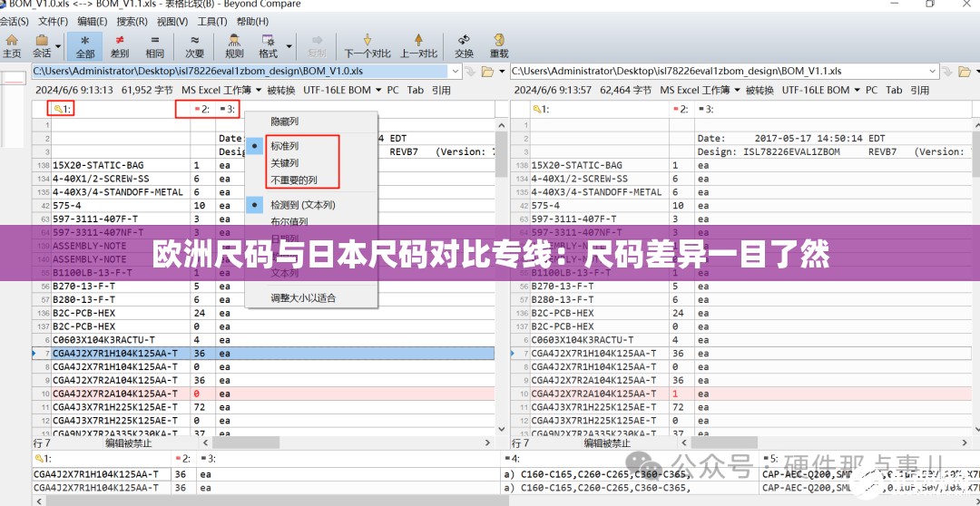
Task: Click right file Tab delimiter label
Action: [x=894, y=90]
